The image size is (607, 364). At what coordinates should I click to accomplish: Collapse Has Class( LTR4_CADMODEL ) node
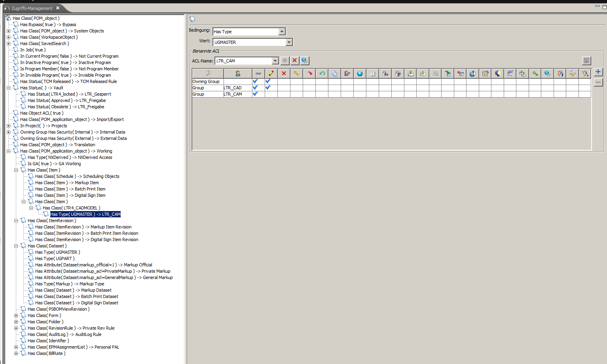click(31, 208)
